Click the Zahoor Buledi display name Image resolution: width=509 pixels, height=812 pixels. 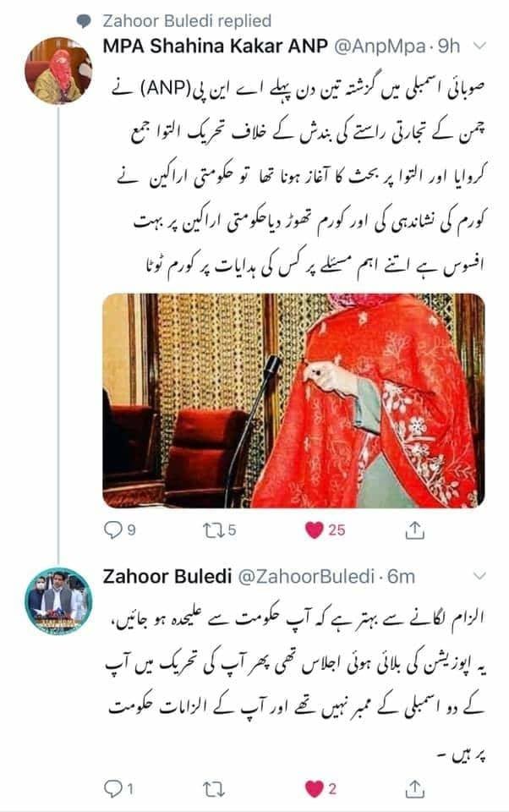167,576
